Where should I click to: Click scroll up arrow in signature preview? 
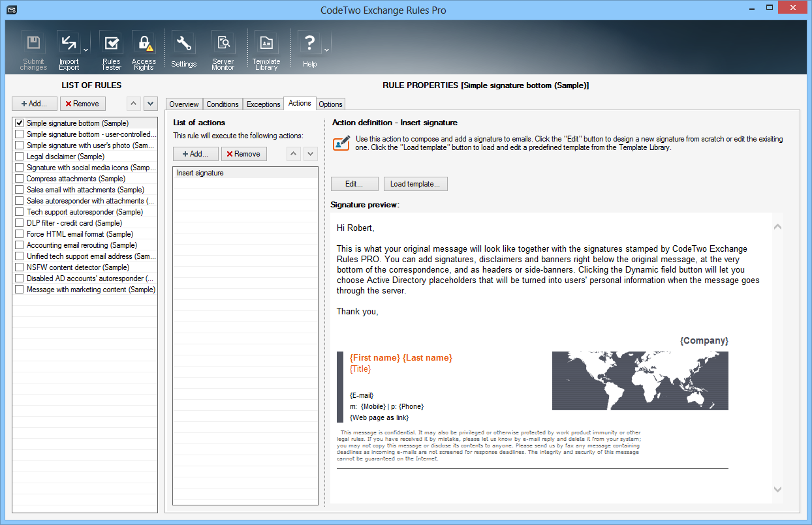[x=777, y=227]
